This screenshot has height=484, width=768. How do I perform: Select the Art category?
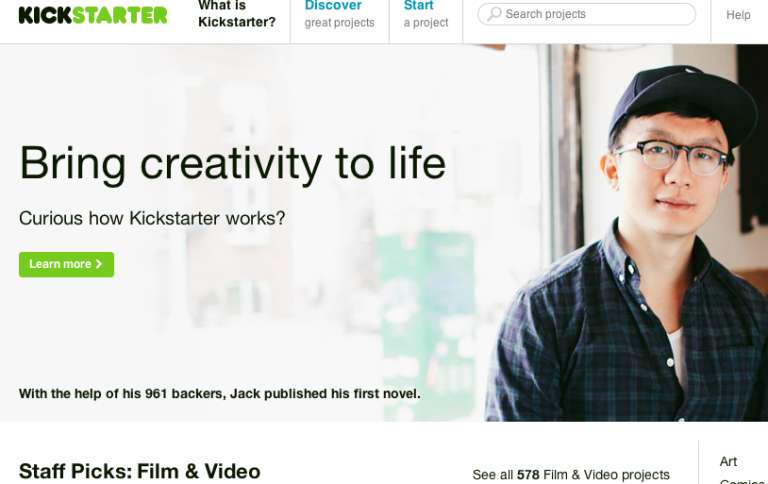pos(728,461)
